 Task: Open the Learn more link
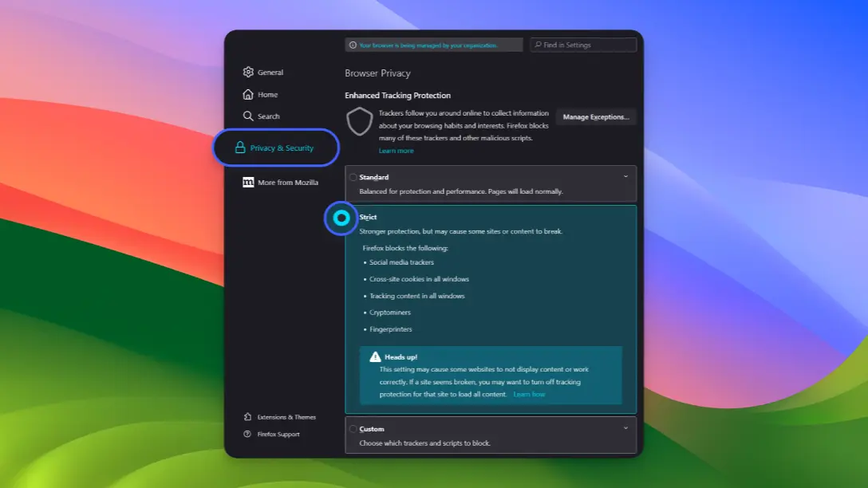point(397,150)
